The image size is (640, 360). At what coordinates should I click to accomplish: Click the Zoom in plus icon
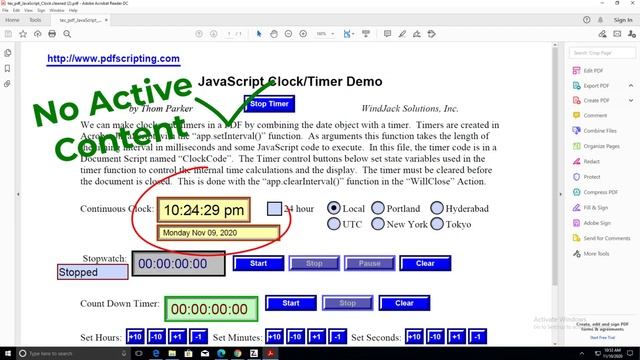click(303, 34)
